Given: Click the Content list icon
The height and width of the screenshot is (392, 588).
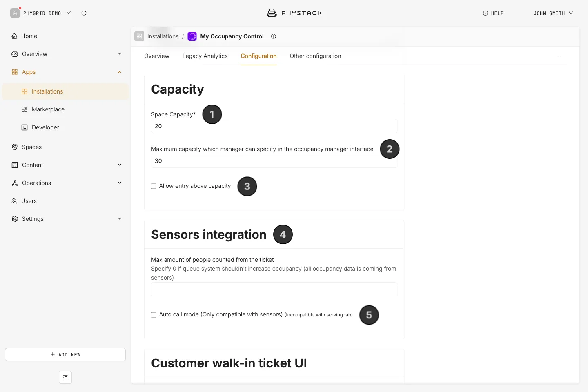Looking at the screenshot, I should click(15, 165).
